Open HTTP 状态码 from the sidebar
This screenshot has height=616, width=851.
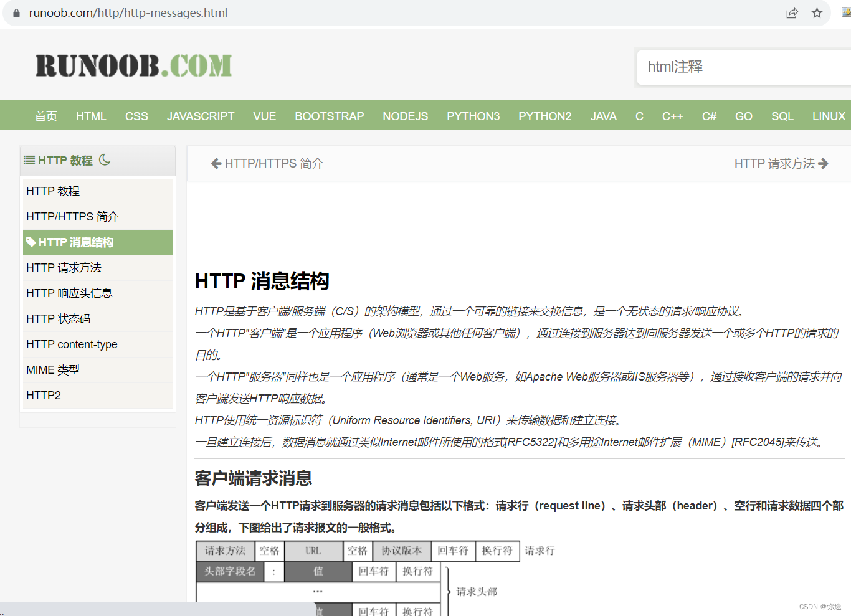[x=58, y=318]
